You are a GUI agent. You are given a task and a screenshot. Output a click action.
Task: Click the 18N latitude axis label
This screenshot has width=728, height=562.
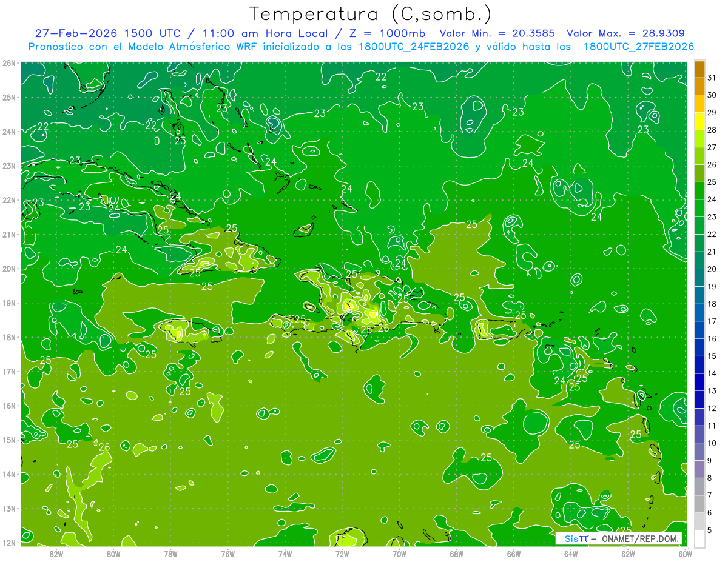click(9, 337)
